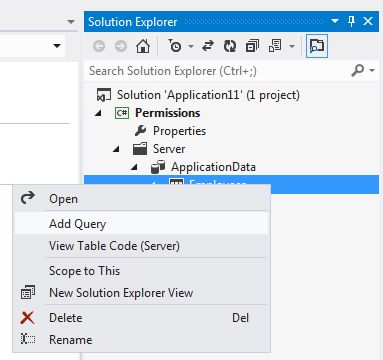Click the search magnifier icon

357,71
